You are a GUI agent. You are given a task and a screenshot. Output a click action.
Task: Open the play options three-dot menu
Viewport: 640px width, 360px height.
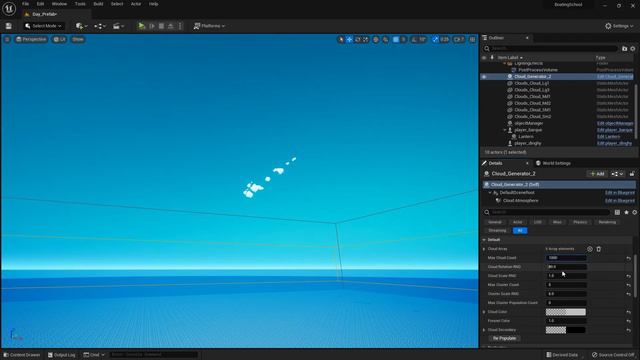click(x=180, y=26)
